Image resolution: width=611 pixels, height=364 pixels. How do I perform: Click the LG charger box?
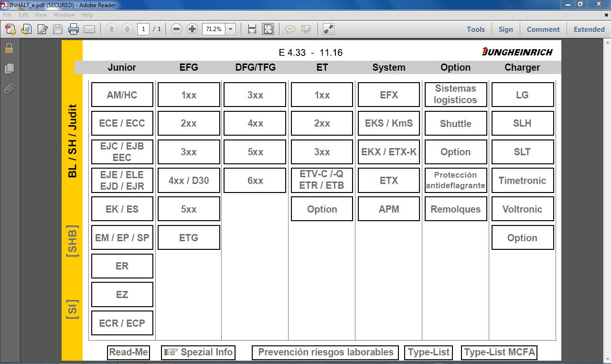pos(523,95)
